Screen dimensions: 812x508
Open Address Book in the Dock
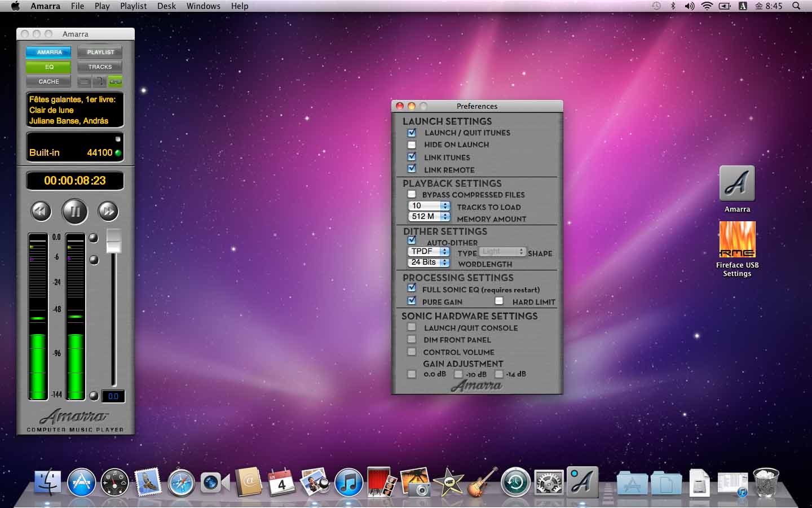point(248,483)
